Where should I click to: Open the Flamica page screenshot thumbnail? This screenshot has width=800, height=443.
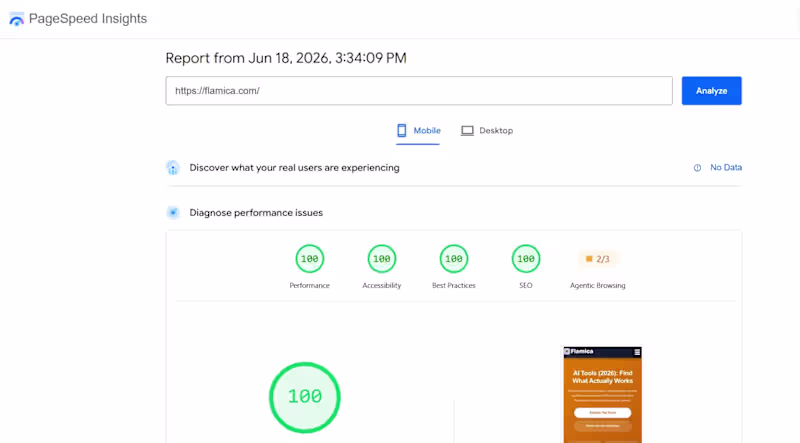pos(603,395)
